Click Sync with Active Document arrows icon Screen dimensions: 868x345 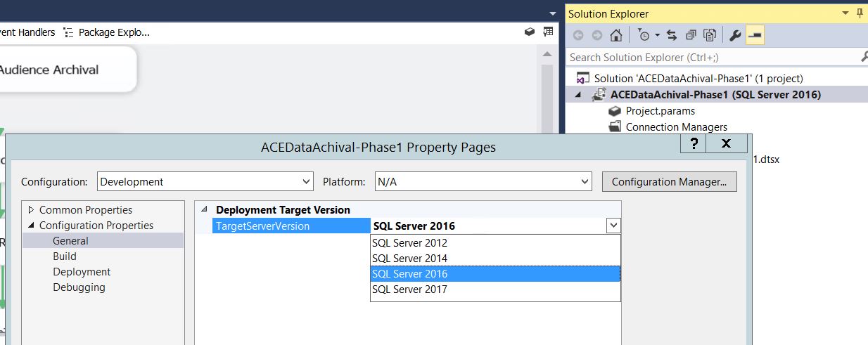point(672,35)
